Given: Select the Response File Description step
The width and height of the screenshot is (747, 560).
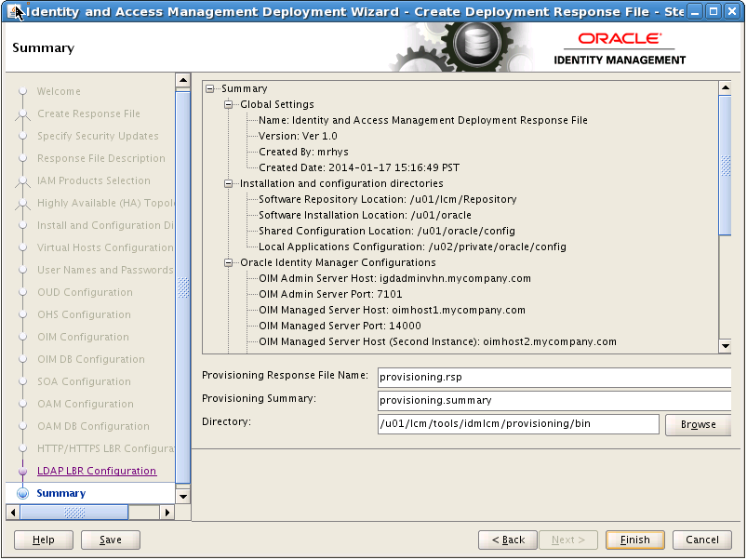Looking at the screenshot, I should pos(101,158).
